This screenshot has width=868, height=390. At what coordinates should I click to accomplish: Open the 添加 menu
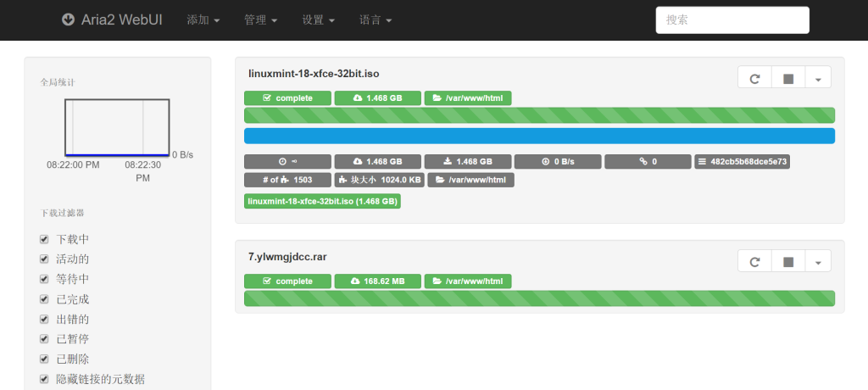pos(203,20)
